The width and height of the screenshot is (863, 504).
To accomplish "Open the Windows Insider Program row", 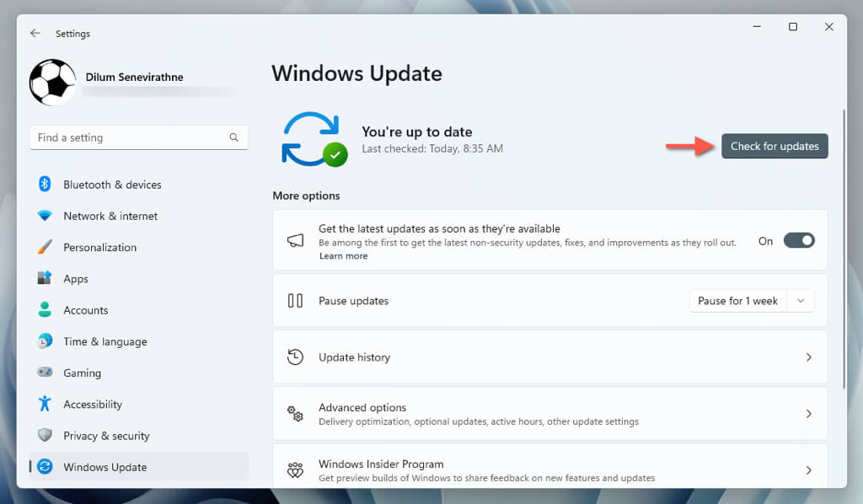I will click(x=549, y=465).
